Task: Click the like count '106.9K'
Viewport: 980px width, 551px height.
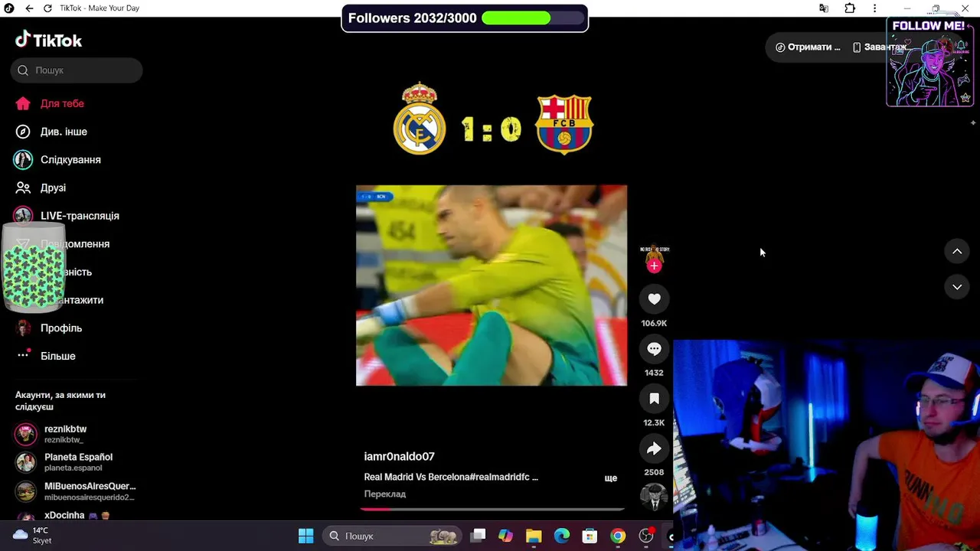Action: click(654, 324)
